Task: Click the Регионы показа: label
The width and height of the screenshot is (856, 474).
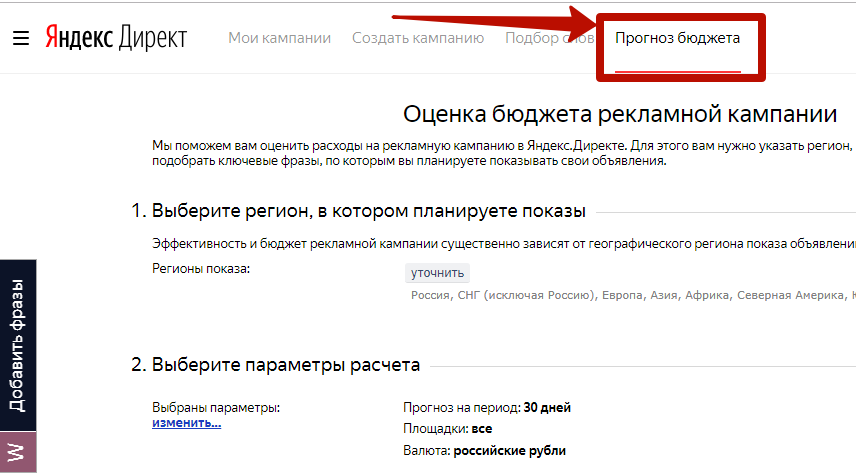Action: coord(201,269)
